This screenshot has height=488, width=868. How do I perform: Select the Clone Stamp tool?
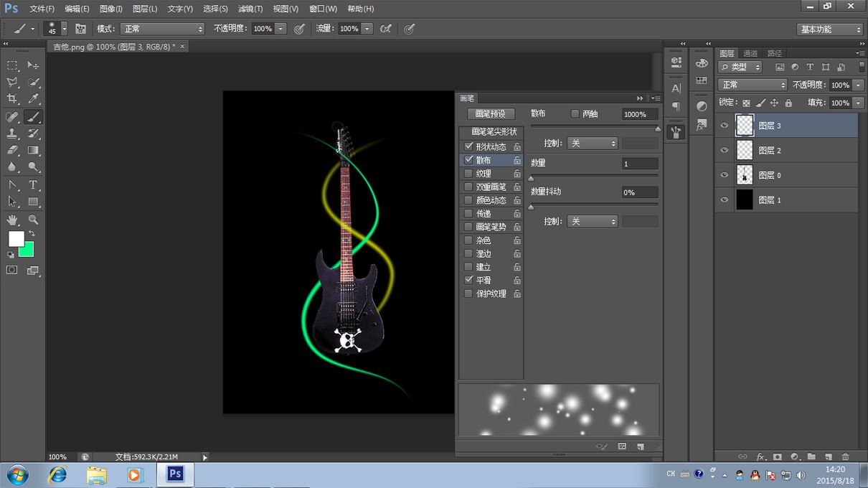click(x=12, y=133)
